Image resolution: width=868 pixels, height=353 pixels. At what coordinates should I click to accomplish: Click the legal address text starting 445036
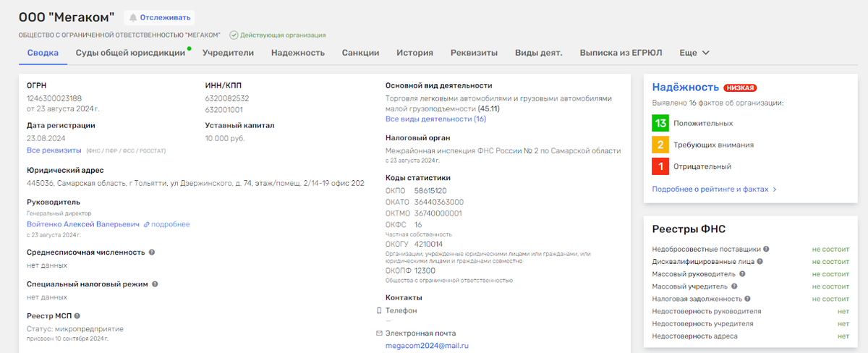(x=195, y=183)
